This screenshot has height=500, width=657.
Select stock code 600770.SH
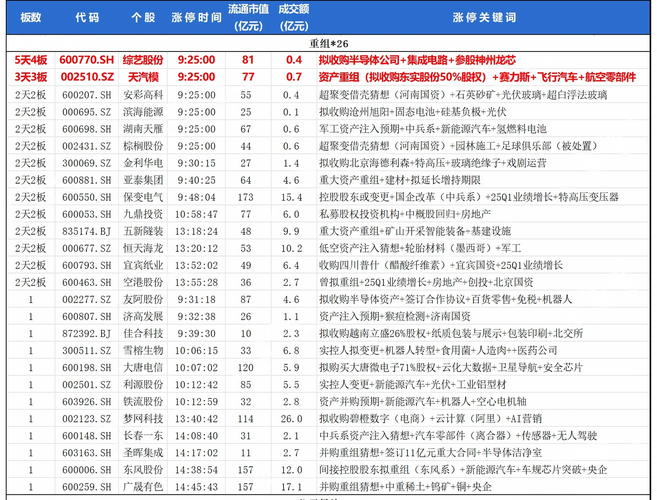(x=87, y=60)
